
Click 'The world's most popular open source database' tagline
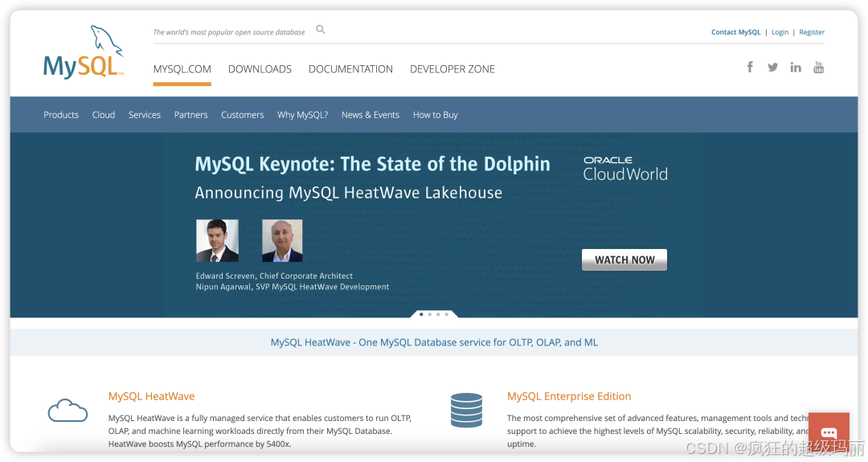click(228, 32)
